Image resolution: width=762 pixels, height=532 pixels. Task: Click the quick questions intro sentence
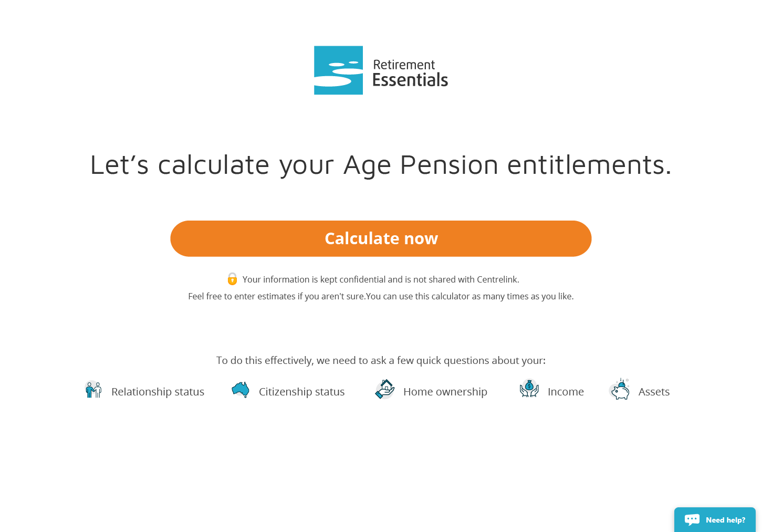click(381, 360)
